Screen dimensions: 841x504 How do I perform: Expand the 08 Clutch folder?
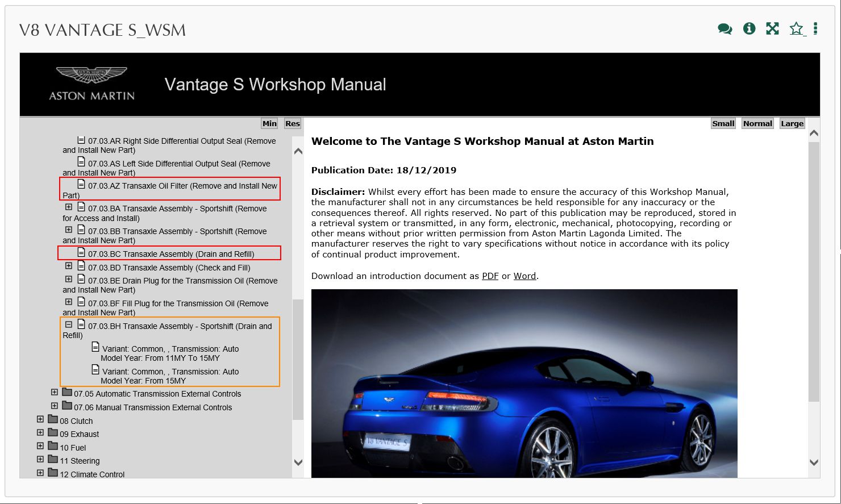pos(40,419)
